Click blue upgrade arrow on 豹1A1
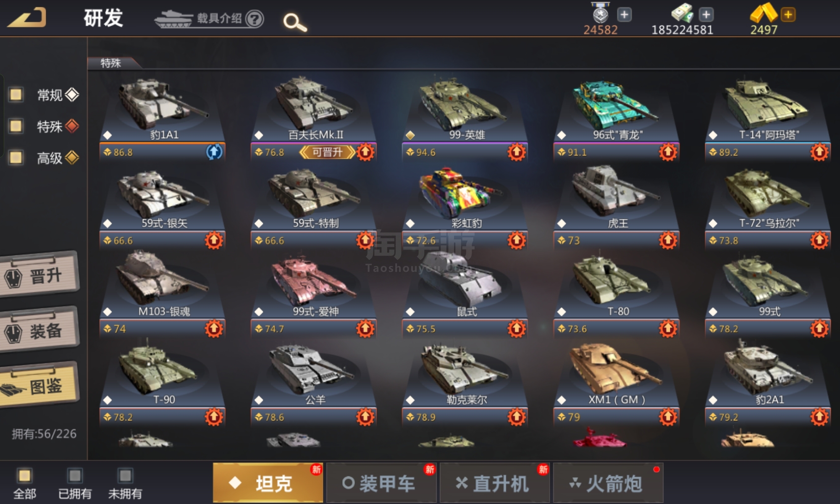The height and width of the screenshot is (504, 840). point(214,152)
